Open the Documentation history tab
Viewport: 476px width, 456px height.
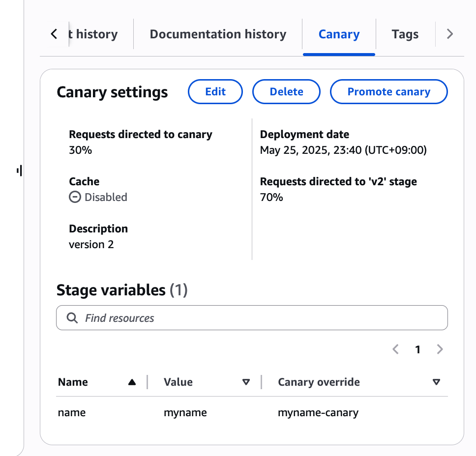(218, 34)
